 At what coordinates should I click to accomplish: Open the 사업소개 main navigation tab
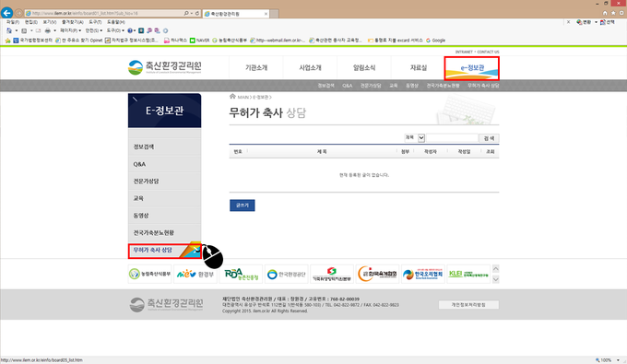[310, 68]
